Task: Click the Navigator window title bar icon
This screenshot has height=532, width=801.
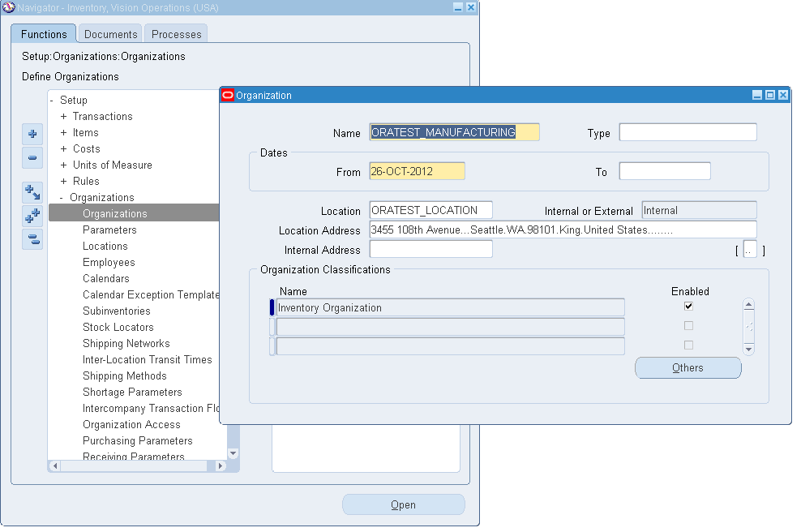Action: pyautogui.click(x=11, y=7)
